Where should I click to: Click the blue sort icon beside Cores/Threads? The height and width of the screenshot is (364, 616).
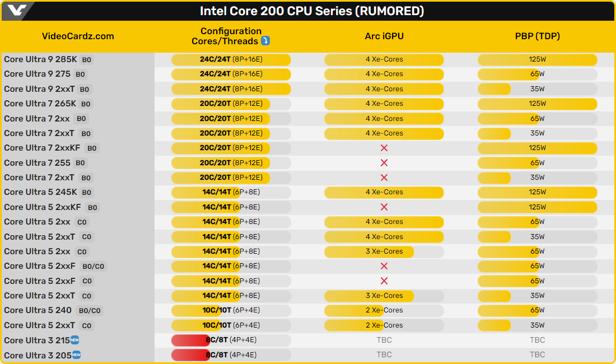[265, 41]
